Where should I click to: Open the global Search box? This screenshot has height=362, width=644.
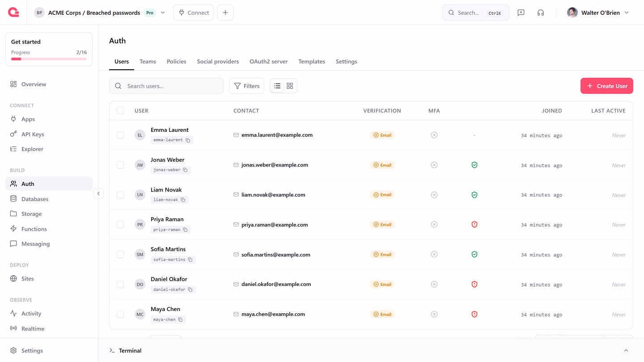tap(476, 13)
